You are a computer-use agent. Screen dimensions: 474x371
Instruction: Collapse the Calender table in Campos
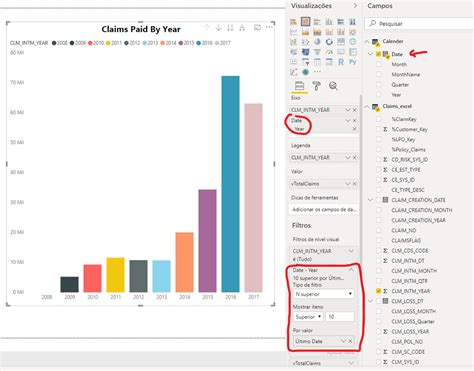click(367, 41)
